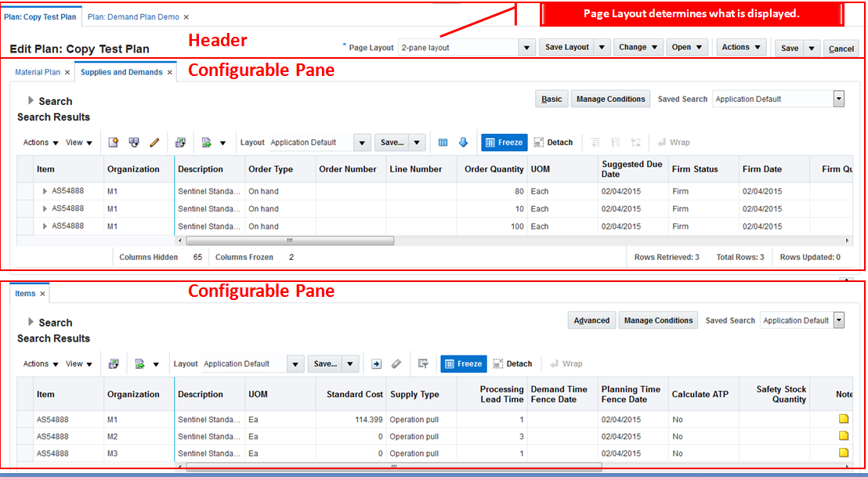The width and height of the screenshot is (868, 477).
Task: Open the Layout dropdown in Items toolbar
Action: point(295,363)
